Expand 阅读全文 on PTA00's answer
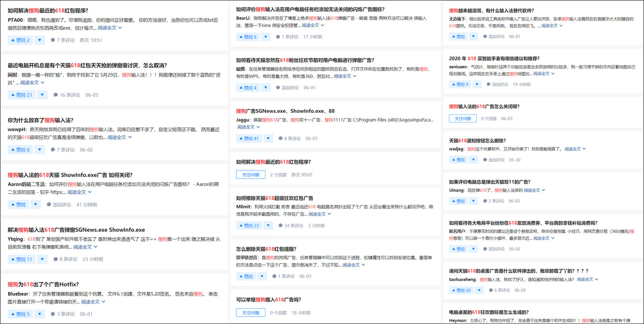644x324 pixels. tap(109, 28)
